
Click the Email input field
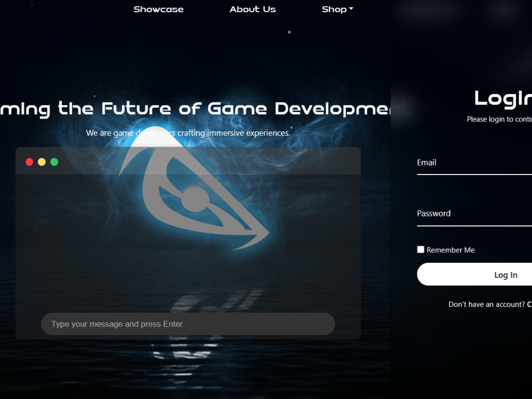[x=475, y=163]
